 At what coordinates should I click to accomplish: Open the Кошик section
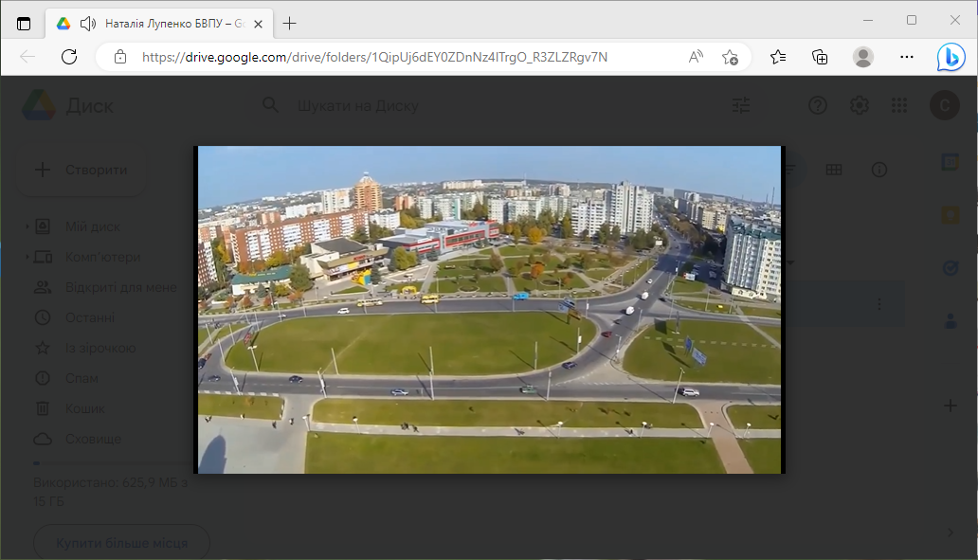tap(84, 408)
